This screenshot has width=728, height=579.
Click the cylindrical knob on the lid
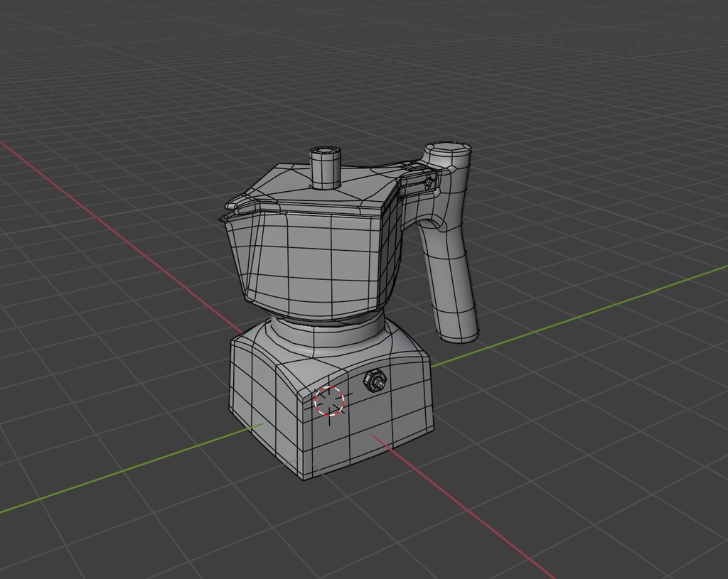(x=325, y=171)
